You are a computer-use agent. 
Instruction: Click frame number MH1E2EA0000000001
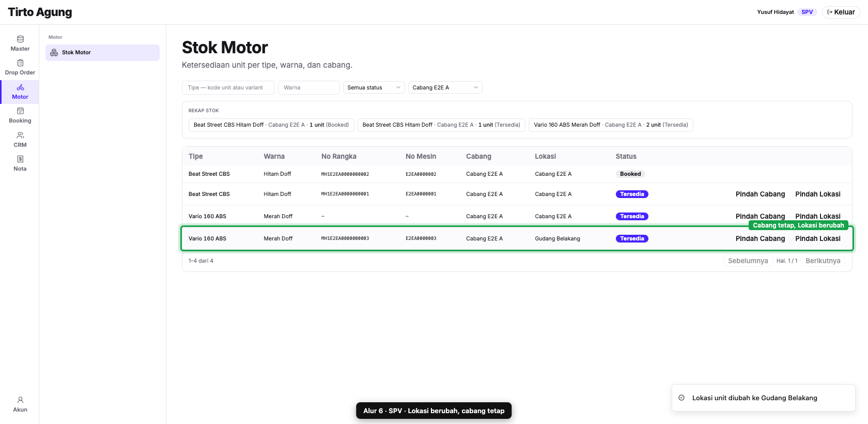pos(345,194)
